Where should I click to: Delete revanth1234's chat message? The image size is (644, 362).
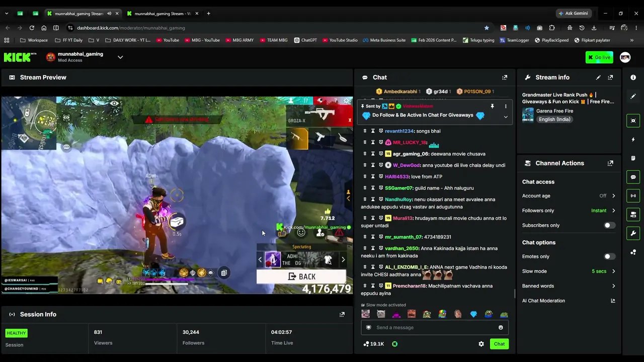(x=365, y=131)
